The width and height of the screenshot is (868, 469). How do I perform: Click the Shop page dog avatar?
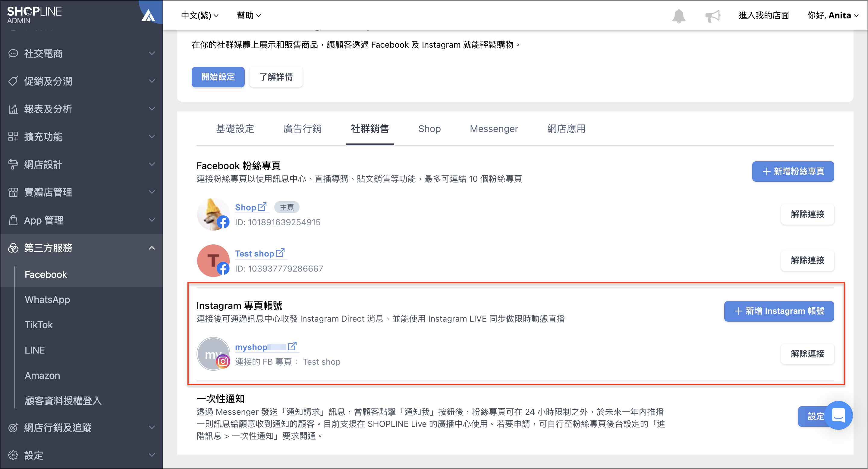213,214
